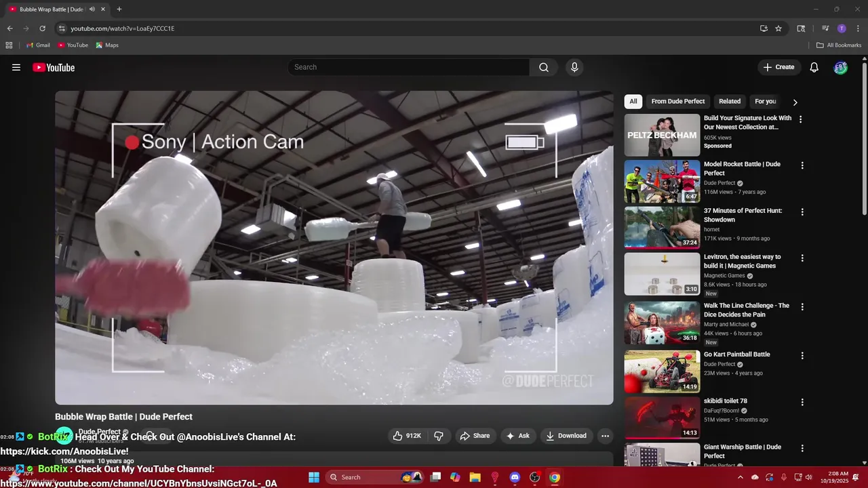The width and height of the screenshot is (868, 488).
Task: Select the Related filter chip
Action: (x=730, y=102)
